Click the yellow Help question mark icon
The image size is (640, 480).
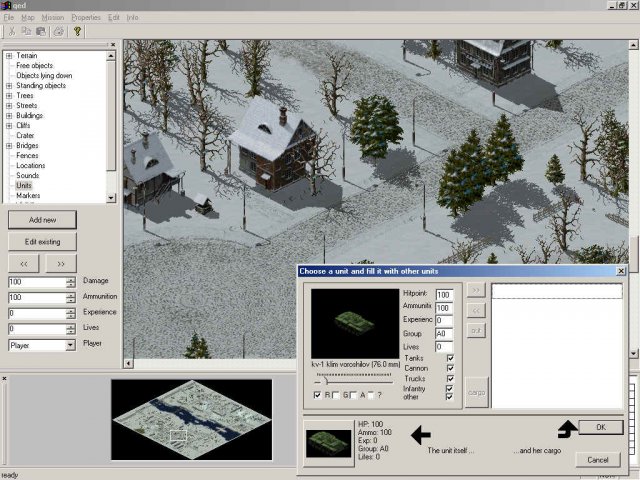pyautogui.click(x=77, y=31)
